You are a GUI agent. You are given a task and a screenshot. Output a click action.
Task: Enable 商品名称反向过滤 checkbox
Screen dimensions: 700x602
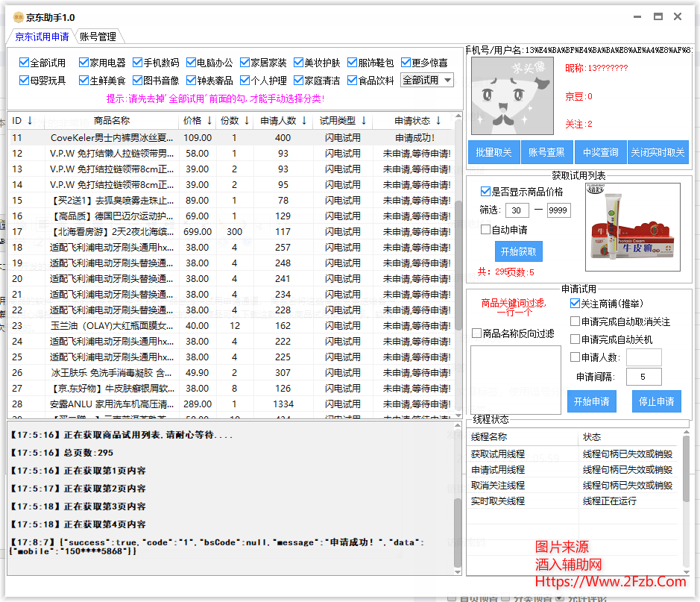click(476, 333)
